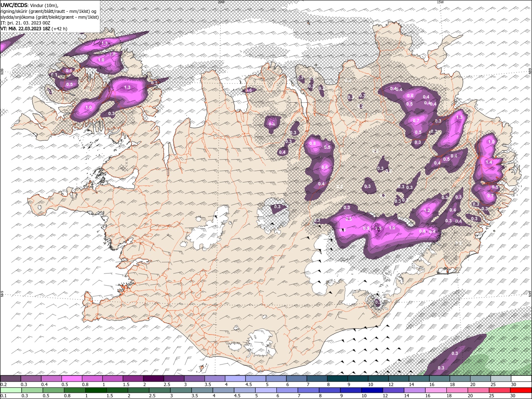Click the 0.9 snowfall value label
This screenshot has width=532, height=399.
tap(366, 228)
